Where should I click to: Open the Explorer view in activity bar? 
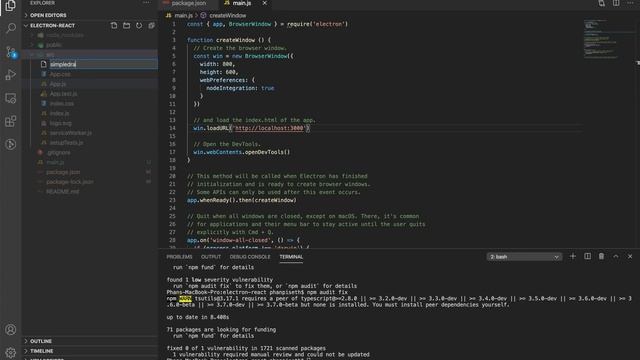tap(11, 6)
